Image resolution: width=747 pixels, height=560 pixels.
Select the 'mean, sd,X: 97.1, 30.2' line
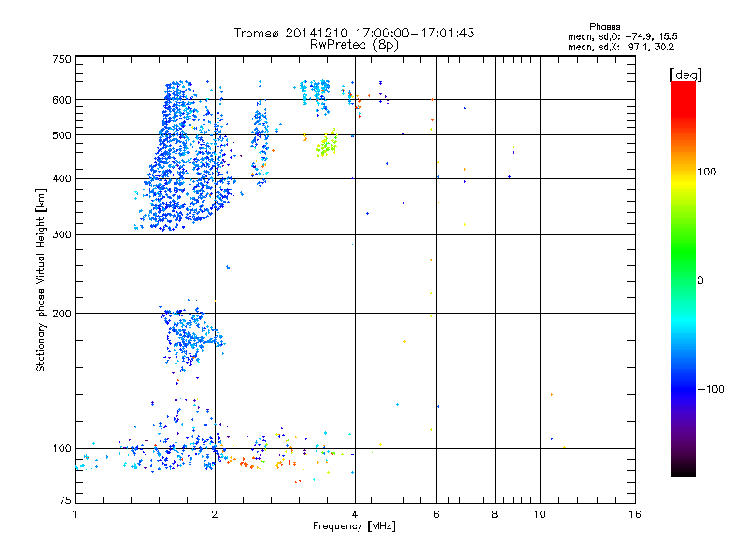[x=621, y=47]
